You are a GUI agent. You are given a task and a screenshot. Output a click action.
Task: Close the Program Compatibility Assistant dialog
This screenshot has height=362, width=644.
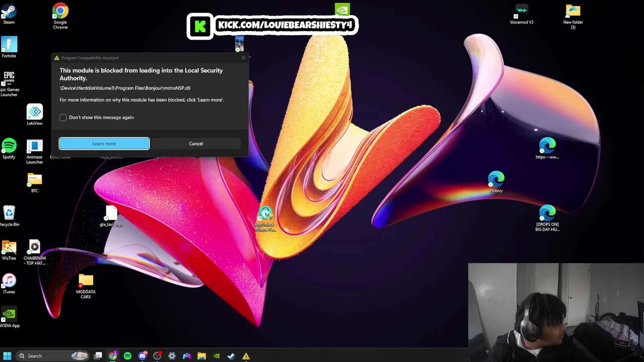(x=244, y=58)
